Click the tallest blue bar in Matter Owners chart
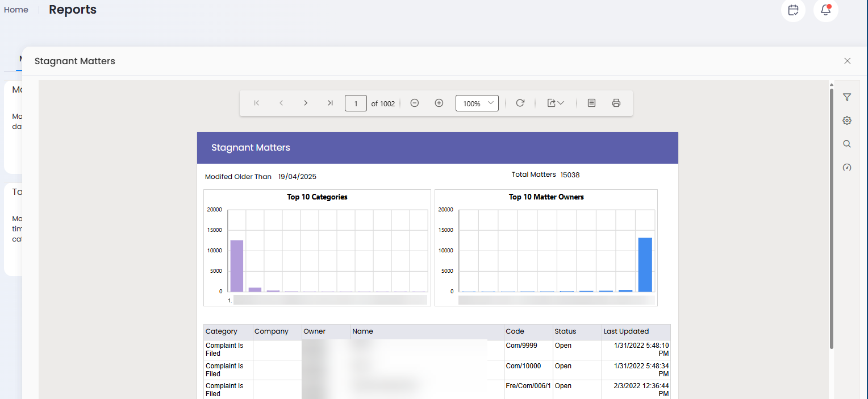 tap(645, 265)
